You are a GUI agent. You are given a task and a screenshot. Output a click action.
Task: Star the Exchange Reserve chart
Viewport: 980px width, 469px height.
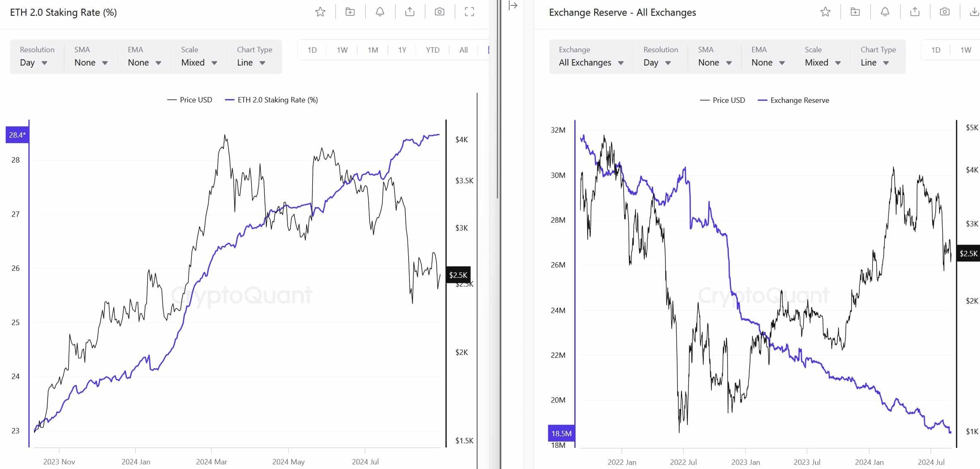pos(825,12)
